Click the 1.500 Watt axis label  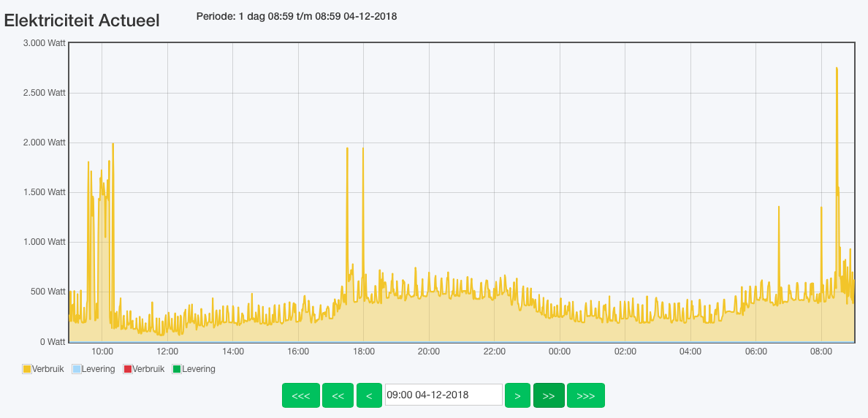45,192
